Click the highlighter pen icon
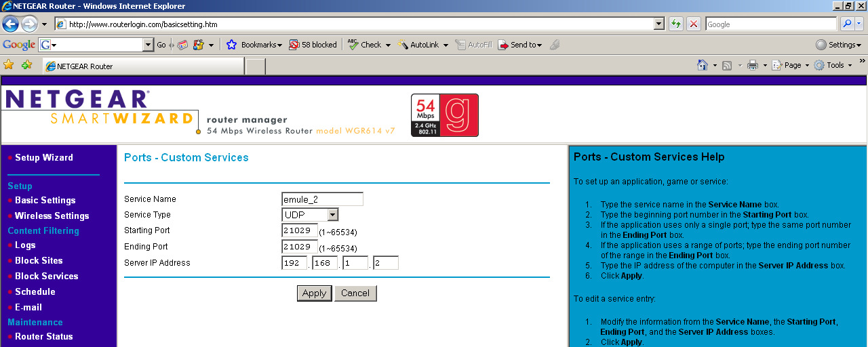Screen dimensions: 868x347 554,45
